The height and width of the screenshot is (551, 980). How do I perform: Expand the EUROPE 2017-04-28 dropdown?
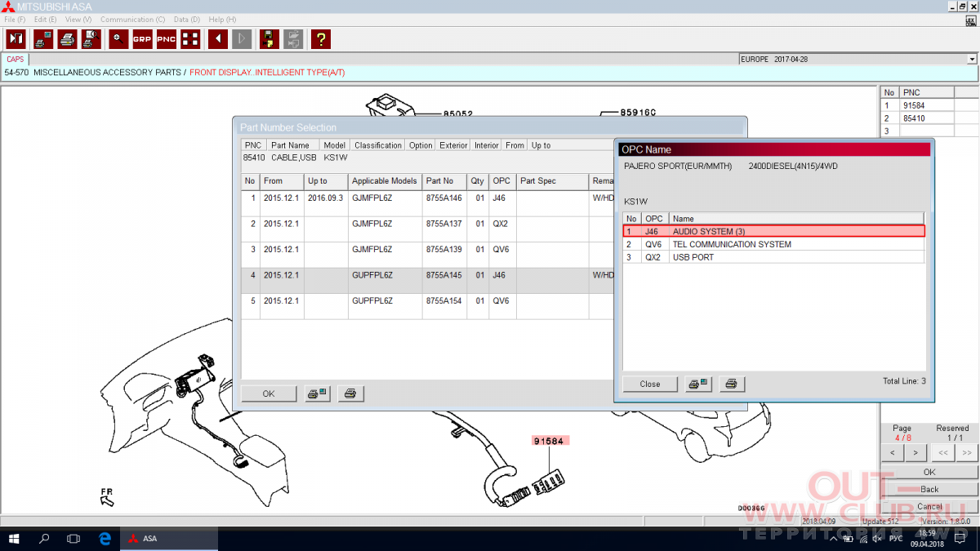click(x=972, y=60)
